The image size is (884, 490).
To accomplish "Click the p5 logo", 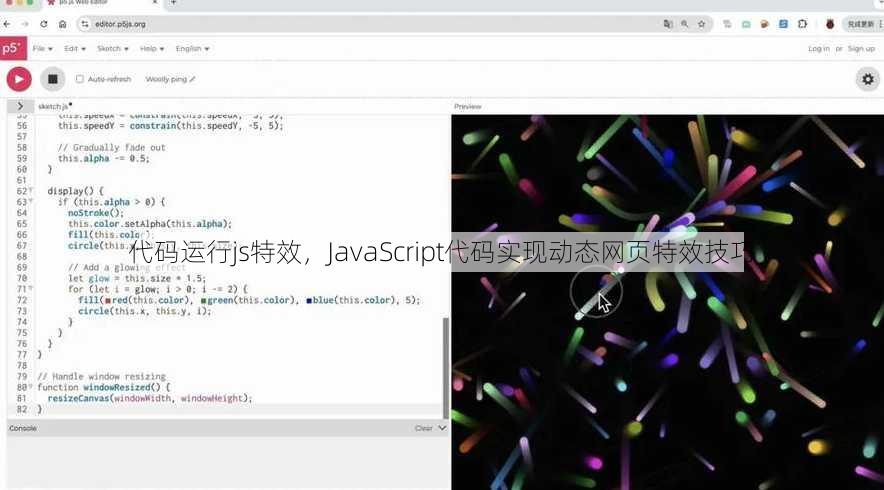I will 13,48.
